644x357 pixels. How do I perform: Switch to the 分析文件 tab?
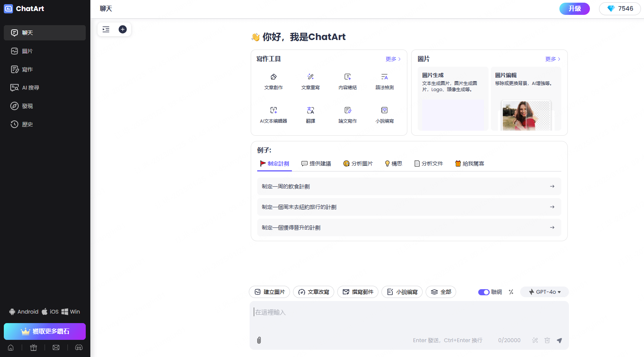428,163
